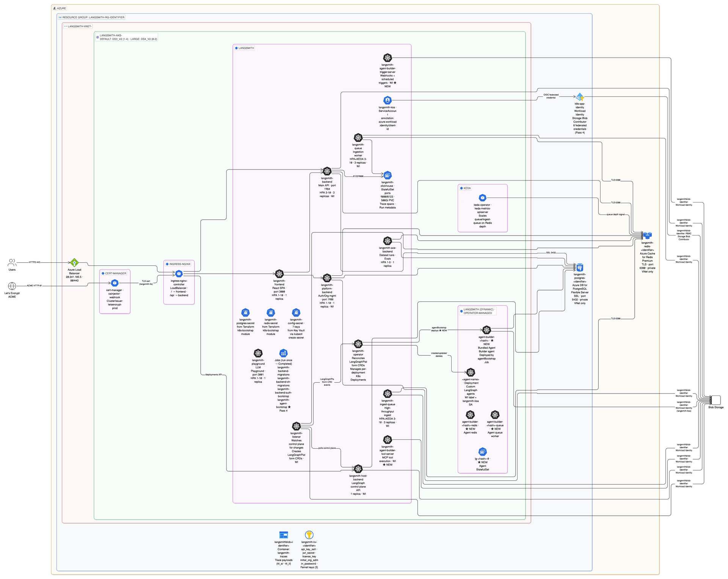The image size is (728, 579).
Task: Click the ingress-nginx-controller icon
Action: 179,274
